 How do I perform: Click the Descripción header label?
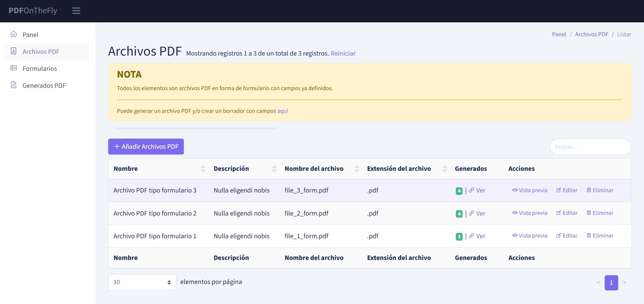pyautogui.click(x=231, y=169)
